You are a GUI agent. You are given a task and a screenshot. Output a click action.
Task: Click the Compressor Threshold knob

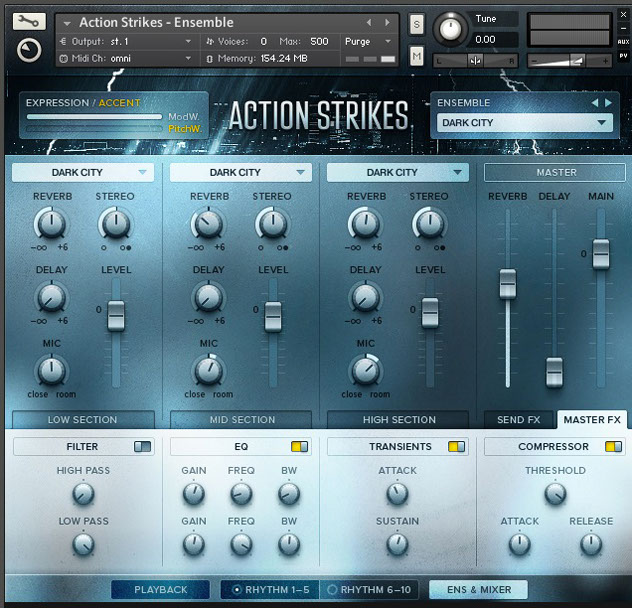pyautogui.click(x=555, y=493)
